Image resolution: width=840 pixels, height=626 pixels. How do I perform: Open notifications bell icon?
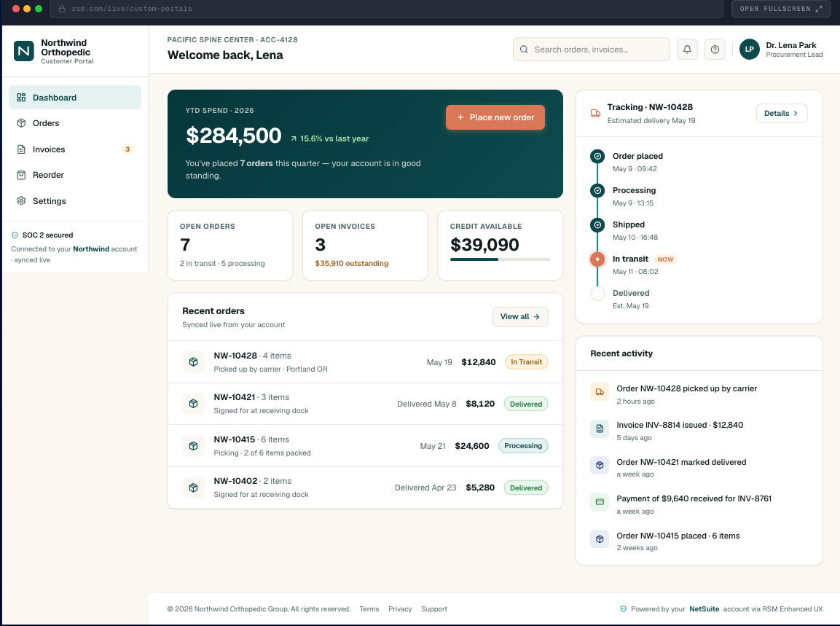[687, 50]
